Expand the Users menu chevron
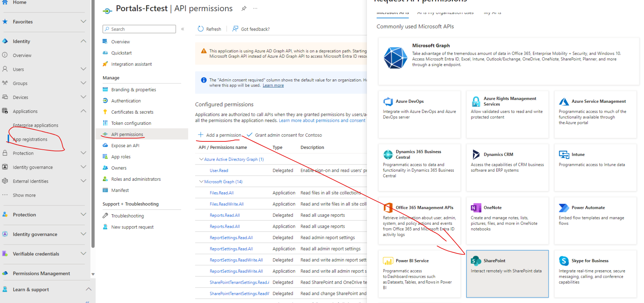644x303 pixels. coord(83,69)
